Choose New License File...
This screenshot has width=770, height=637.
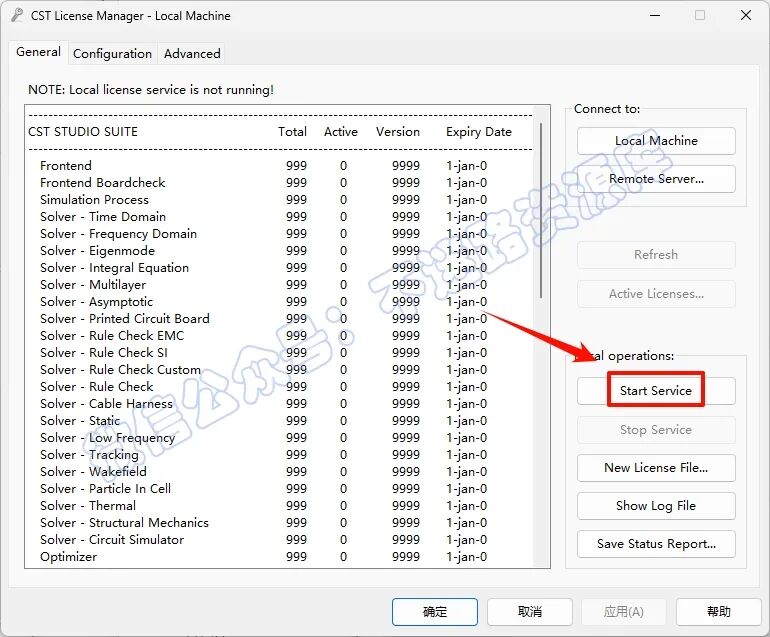tap(656, 468)
